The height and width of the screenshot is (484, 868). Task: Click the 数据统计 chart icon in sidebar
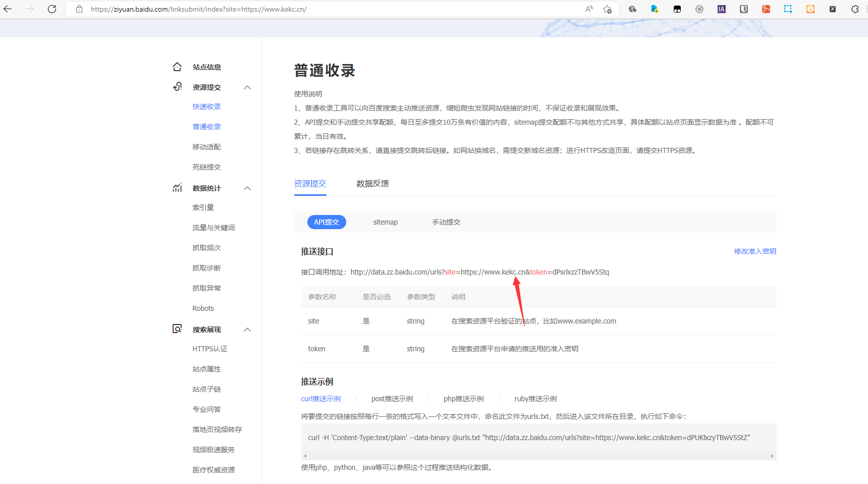[x=177, y=188]
